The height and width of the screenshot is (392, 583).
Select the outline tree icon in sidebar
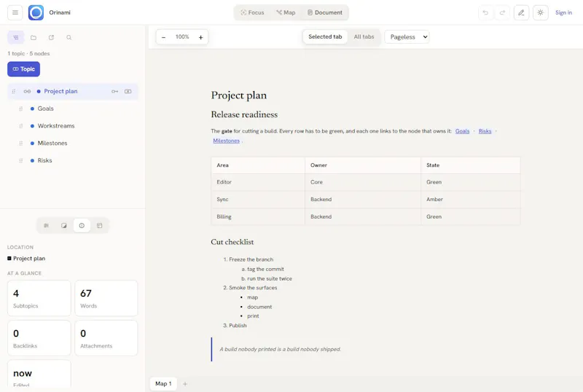pos(15,38)
